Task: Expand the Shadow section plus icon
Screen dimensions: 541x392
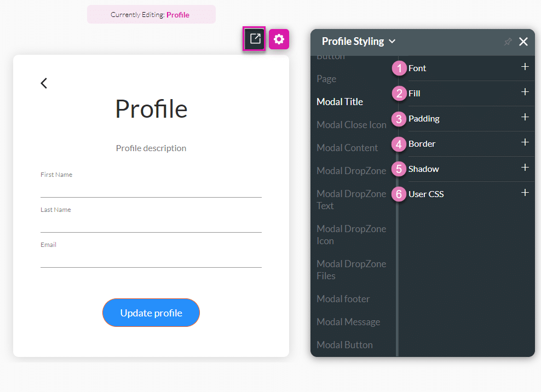Action: click(x=525, y=168)
